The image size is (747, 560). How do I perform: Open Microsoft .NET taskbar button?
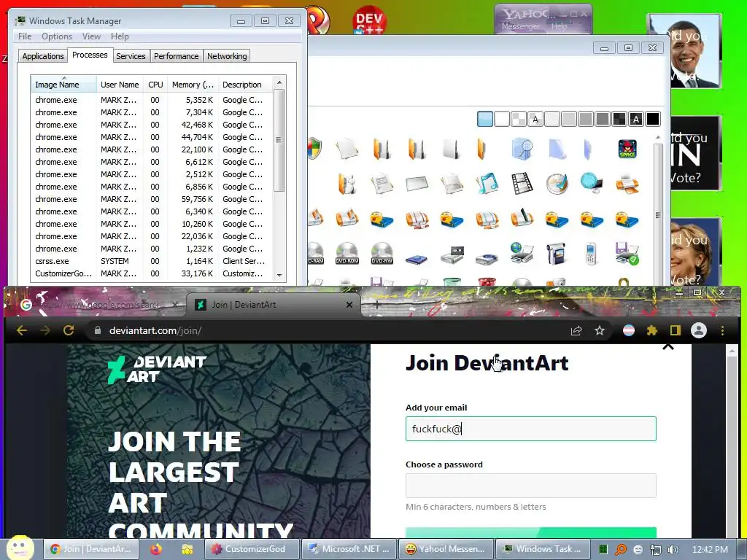pos(349,549)
